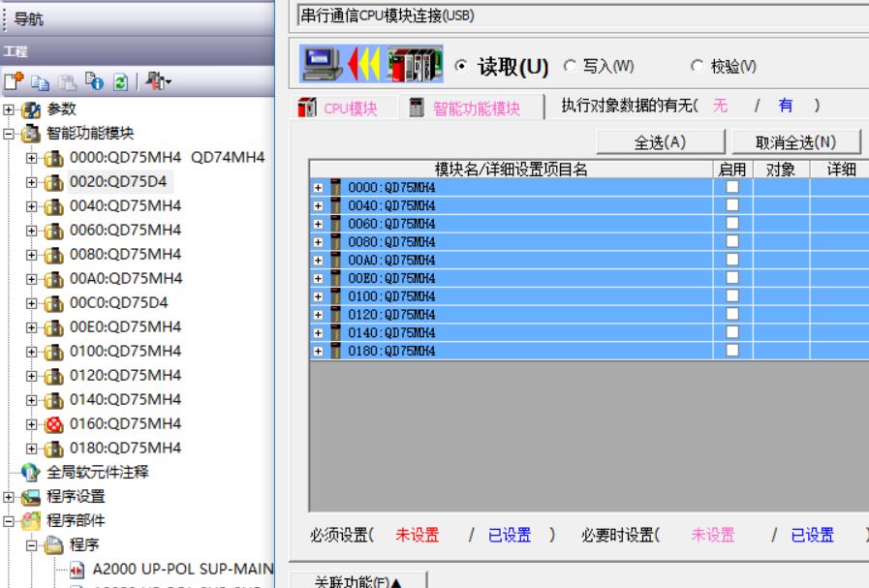Image resolution: width=869 pixels, height=588 pixels.
Task: Switch to the 智能功能模块 tab
Action: 465,108
